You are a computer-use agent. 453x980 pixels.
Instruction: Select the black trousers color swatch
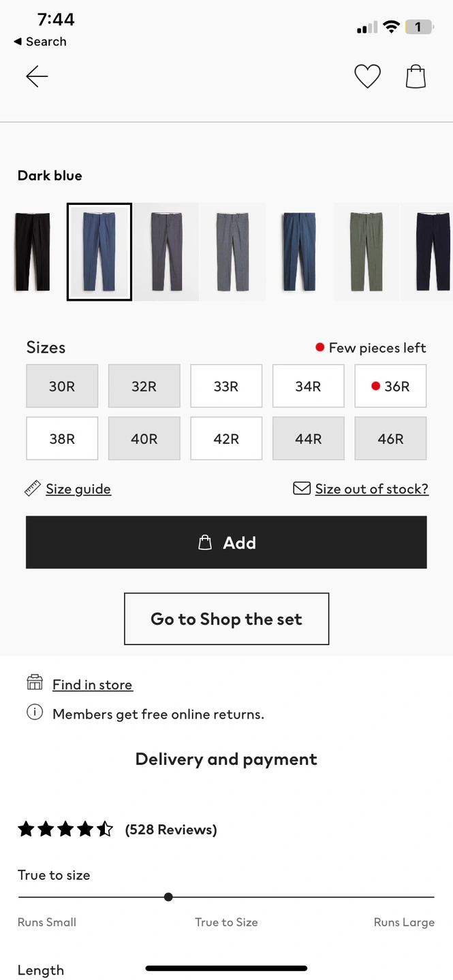(31, 252)
